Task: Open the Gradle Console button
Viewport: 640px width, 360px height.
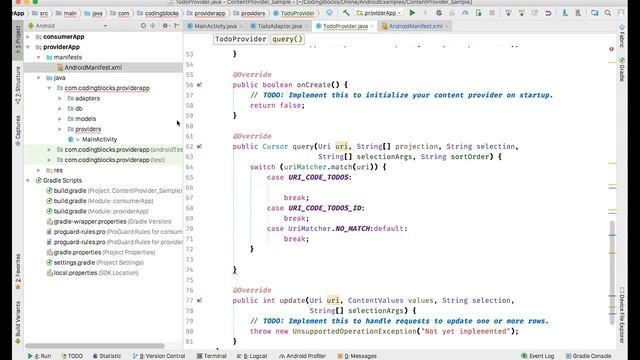Action: click(x=589, y=356)
